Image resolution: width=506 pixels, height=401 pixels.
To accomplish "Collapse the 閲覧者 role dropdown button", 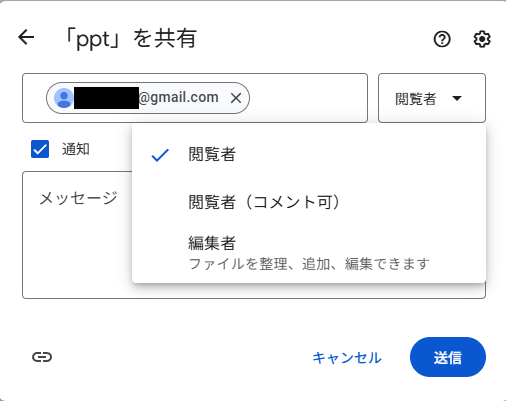I will (x=432, y=98).
